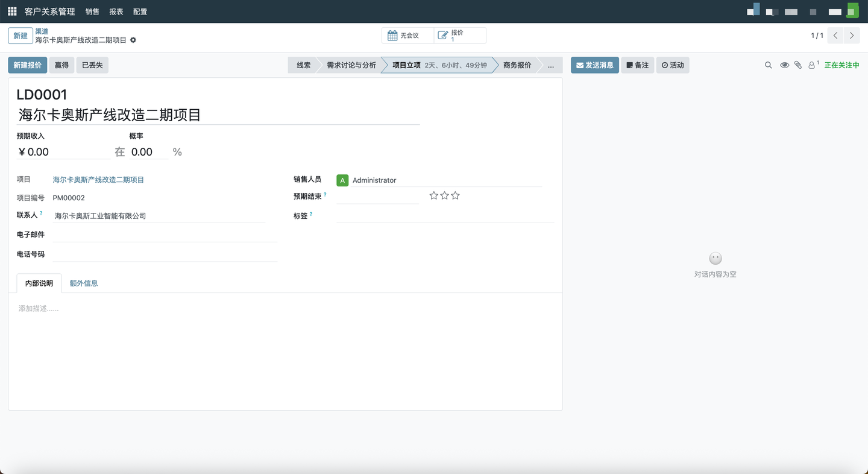This screenshot has height=474, width=868.
Task: Open the 配置 menu
Action: [x=140, y=11]
